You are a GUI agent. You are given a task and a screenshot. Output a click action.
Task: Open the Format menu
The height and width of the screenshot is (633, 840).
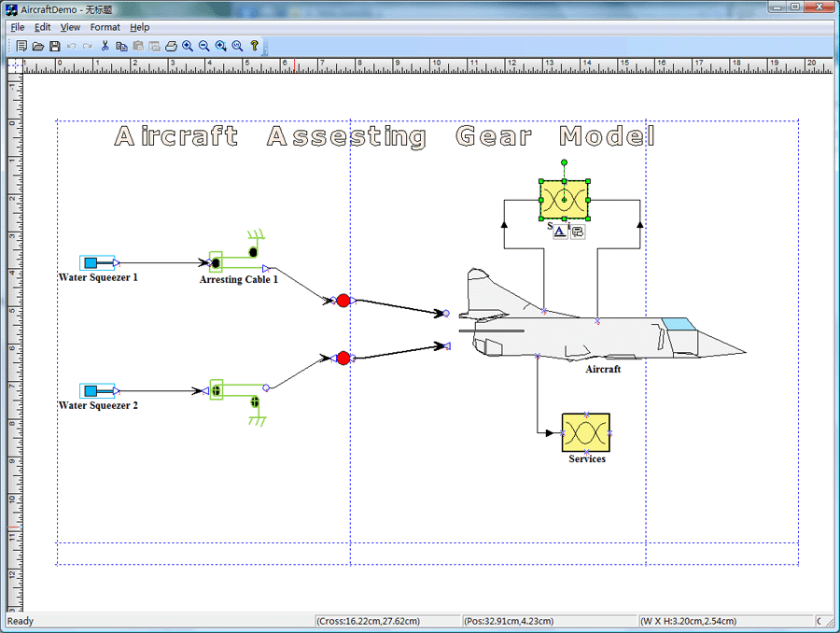tap(105, 27)
